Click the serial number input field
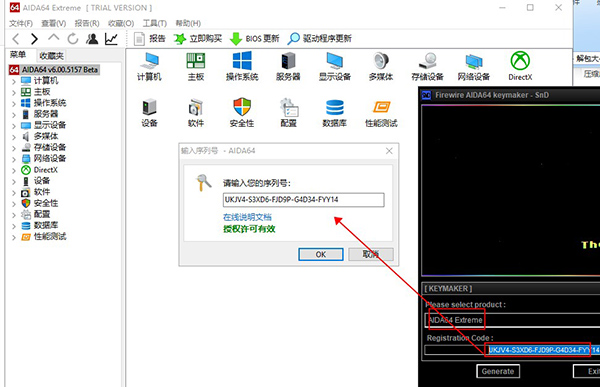 click(303, 200)
